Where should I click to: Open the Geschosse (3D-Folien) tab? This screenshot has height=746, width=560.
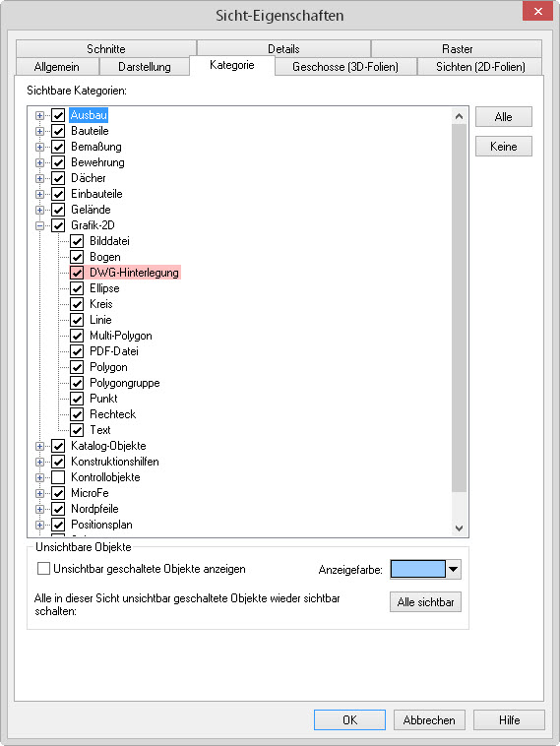click(345, 67)
